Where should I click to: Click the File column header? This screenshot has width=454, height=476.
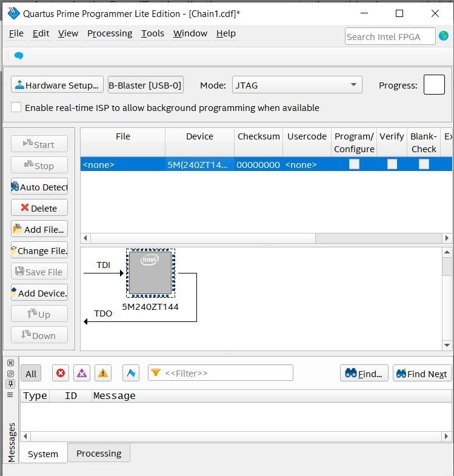[x=122, y=142]
